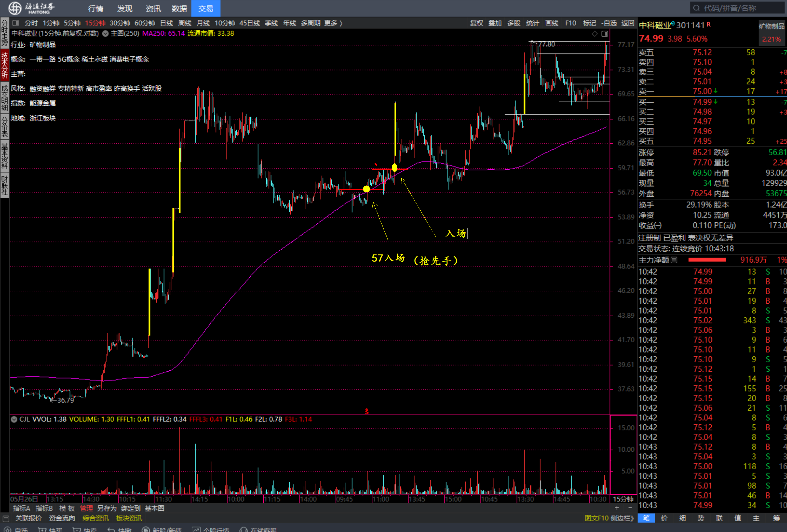Click the stock code search field
The width and height of the screenshot is (787, 532).
point(737,8)
